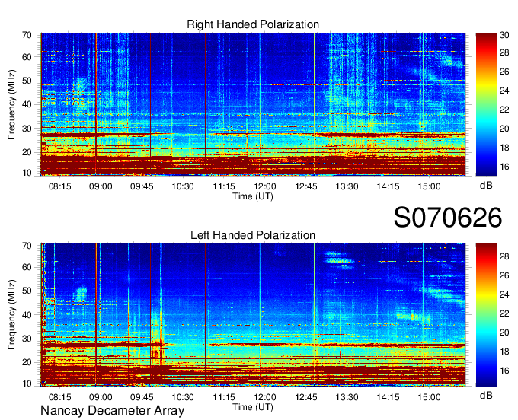
Task: Click the bottom plot's Time (UT) axis label
Action: pos(253,407)
